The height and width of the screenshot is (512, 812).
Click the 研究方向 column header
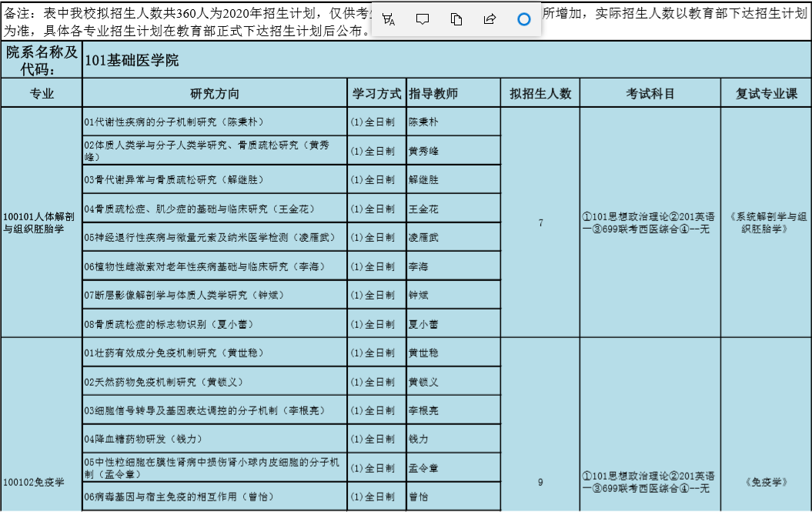(215, 94)
